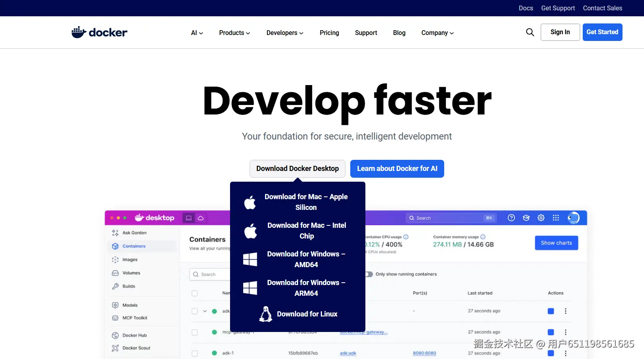Open the Blog page from navigation
644x359 pixels.
coord(399,33)
